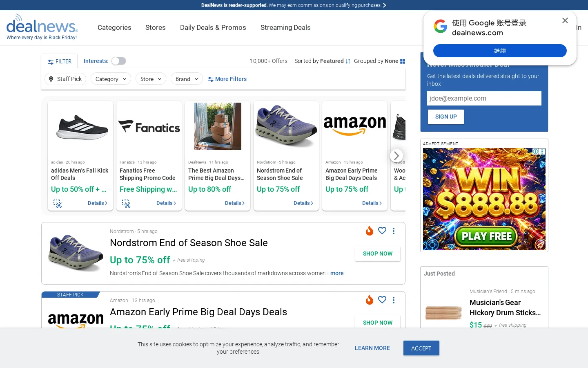This screenshot has height=368, width=588.
Task: Click SHOP NOW for Nordstrom Shoe Sale
Action: coord(378,254)
